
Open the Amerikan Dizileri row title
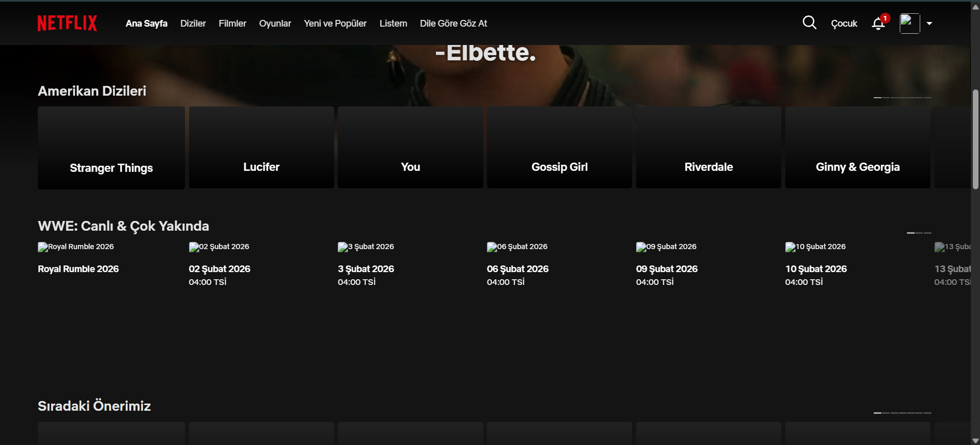click(92, 91)
